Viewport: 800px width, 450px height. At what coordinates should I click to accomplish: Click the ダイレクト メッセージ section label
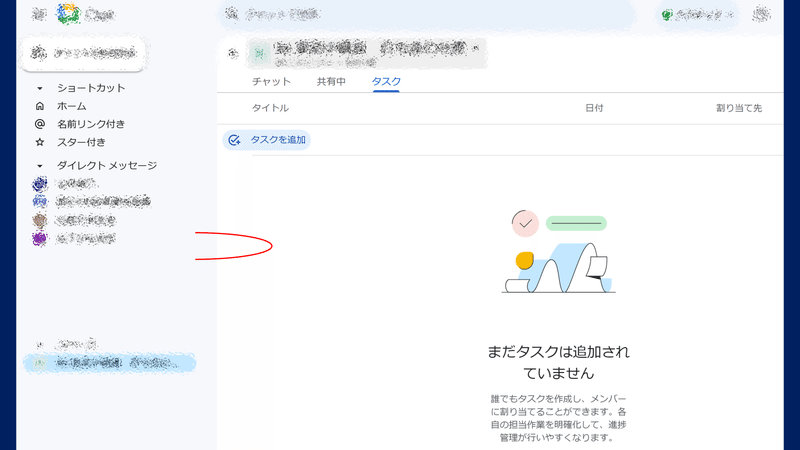click(x=107, y=165)
